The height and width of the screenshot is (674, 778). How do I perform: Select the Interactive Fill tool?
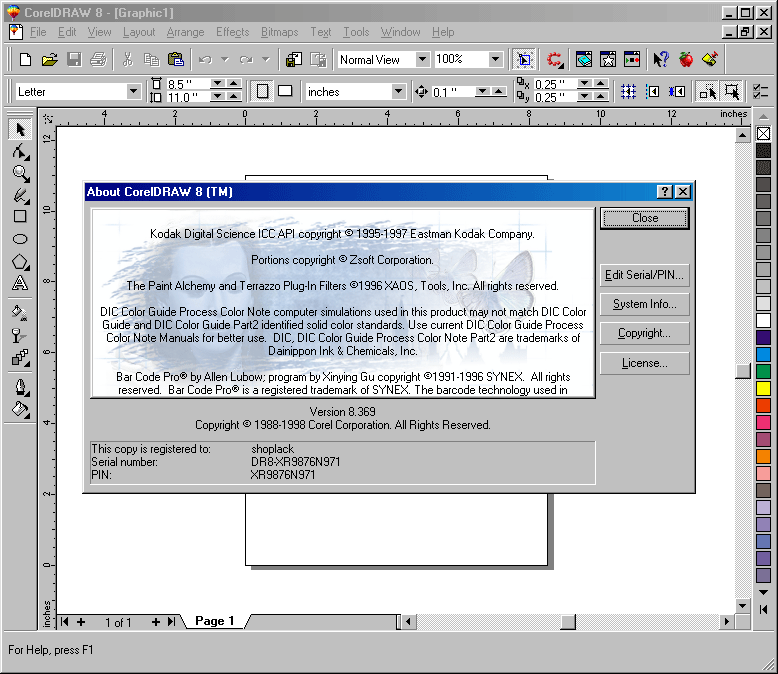pos(20,313)
